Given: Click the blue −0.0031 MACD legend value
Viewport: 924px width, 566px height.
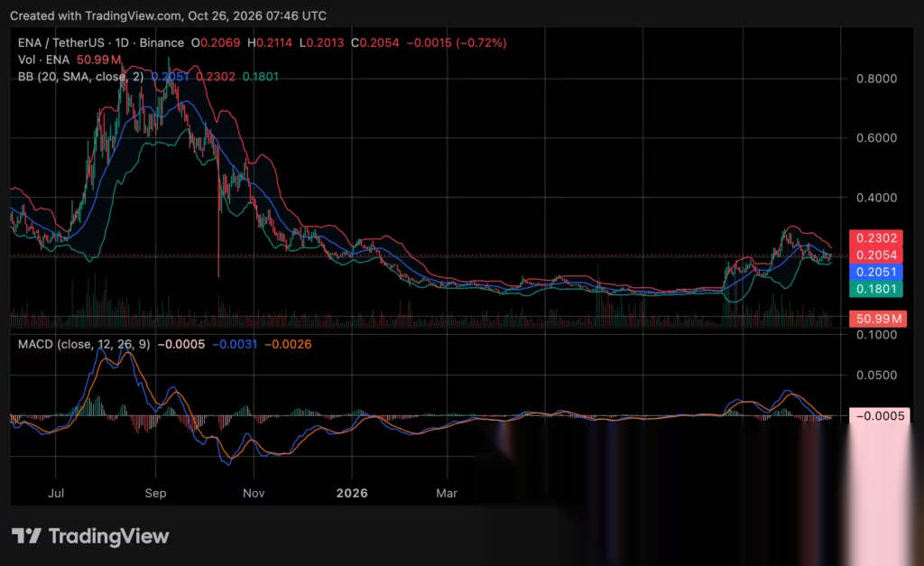Looking at the screenshot, I should click(235, 344).
